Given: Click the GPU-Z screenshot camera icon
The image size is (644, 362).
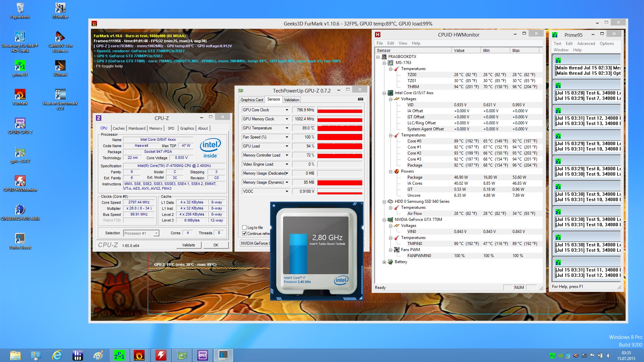Looking at the screenshot, I should click(x=360, y=99).
